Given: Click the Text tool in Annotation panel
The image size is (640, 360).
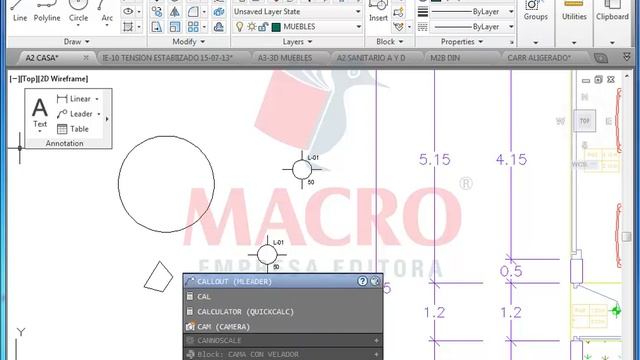Looking at the screenshot, I should [40, 113].
